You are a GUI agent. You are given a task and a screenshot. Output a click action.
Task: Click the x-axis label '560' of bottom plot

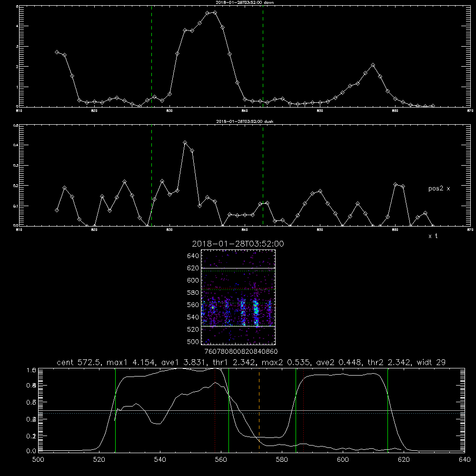[221, 460]
